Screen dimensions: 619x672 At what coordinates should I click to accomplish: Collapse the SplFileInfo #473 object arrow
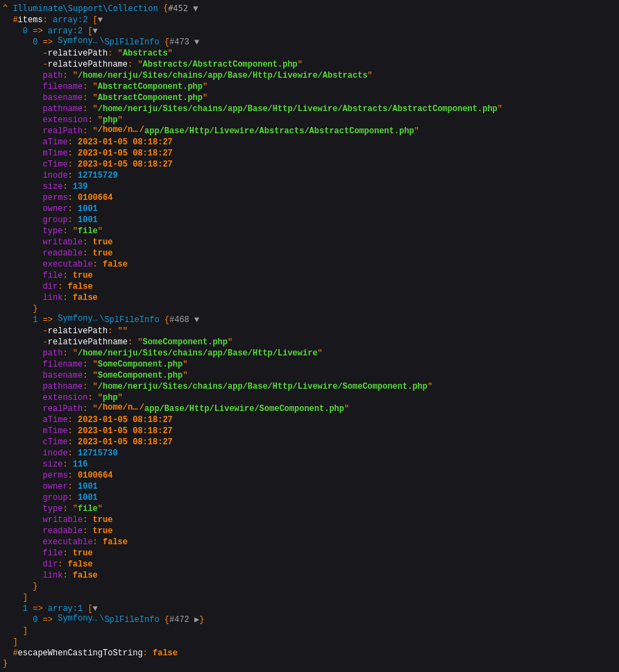196,42
